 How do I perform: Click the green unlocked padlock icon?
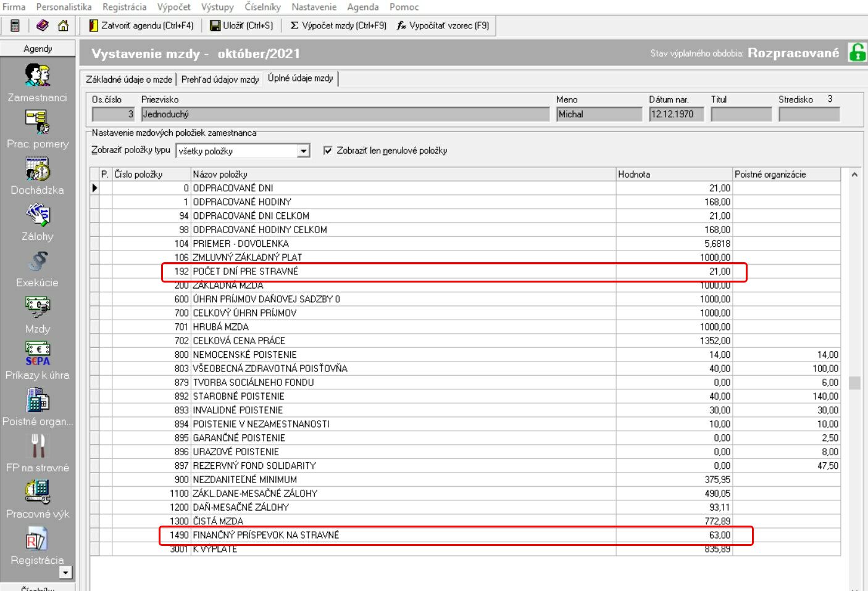click(857, 53)
